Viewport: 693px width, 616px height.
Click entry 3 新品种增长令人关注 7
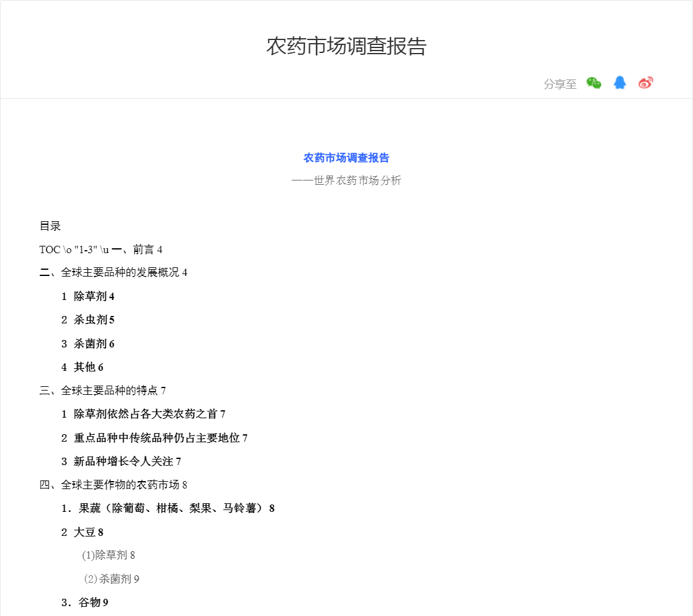(x=121, y=462)
